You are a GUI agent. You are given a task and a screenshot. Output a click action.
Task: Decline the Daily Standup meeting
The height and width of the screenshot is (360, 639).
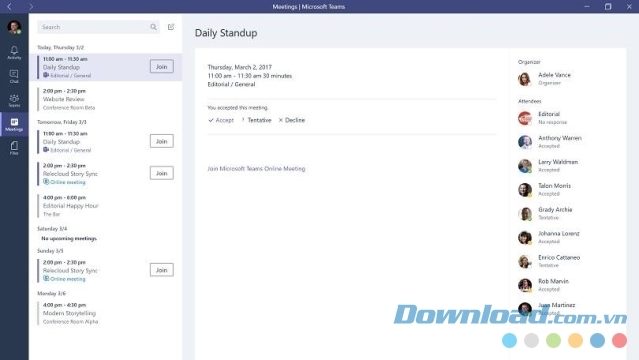292,120
